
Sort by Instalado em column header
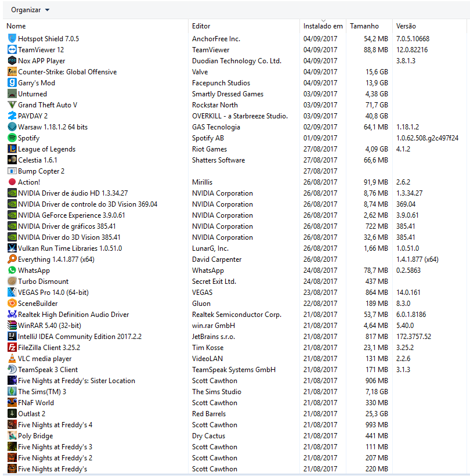click(x=323, y=26)
